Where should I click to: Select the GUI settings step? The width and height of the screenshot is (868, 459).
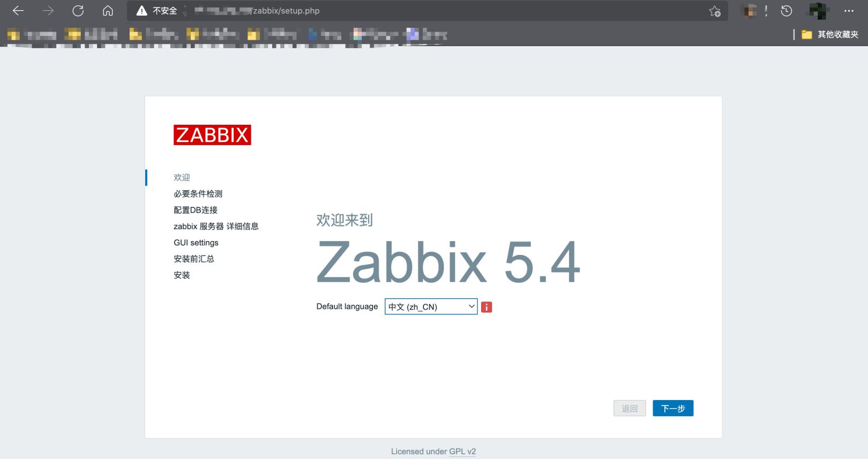196,243
